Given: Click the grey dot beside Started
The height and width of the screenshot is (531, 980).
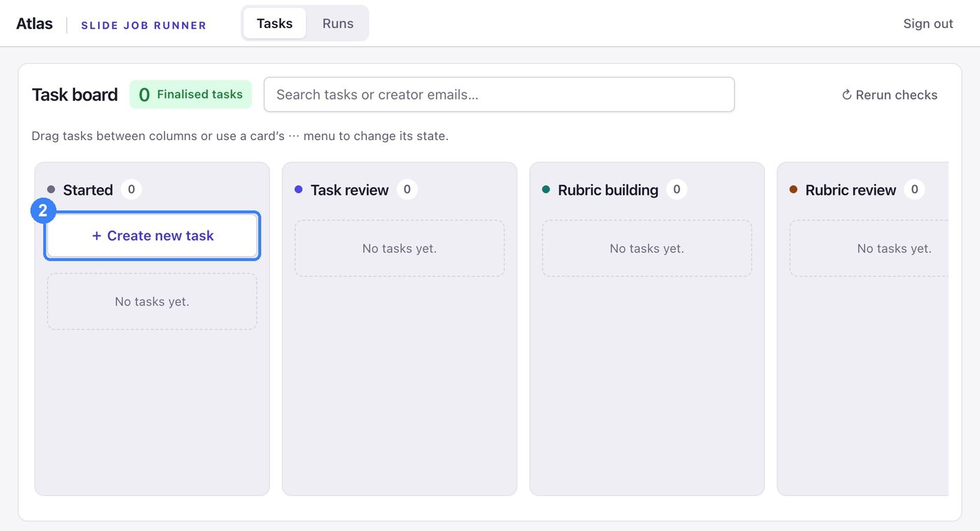Looking at the screenshot, I should (x=51, y=189).
